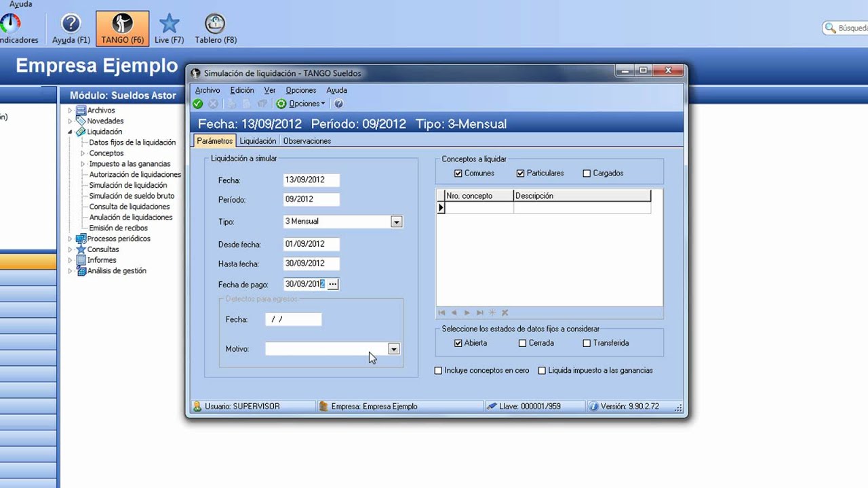
Task: Check the Cerrada state checkbox
Action: [x=522, y=344]
